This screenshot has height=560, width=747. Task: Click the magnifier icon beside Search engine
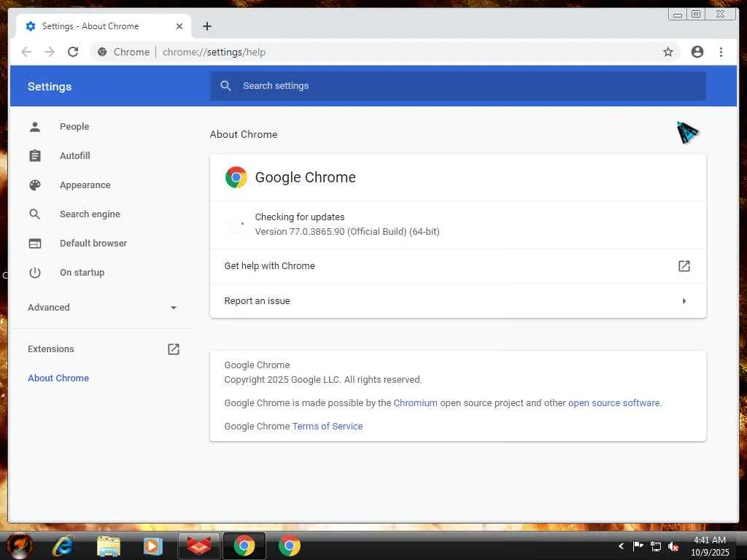35,214
